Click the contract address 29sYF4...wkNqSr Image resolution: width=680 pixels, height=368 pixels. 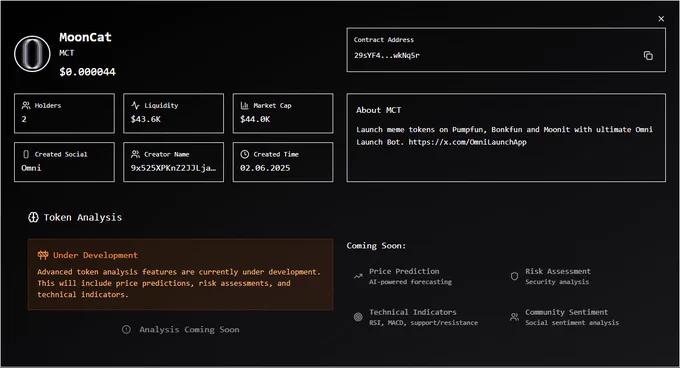pos(387,55)
